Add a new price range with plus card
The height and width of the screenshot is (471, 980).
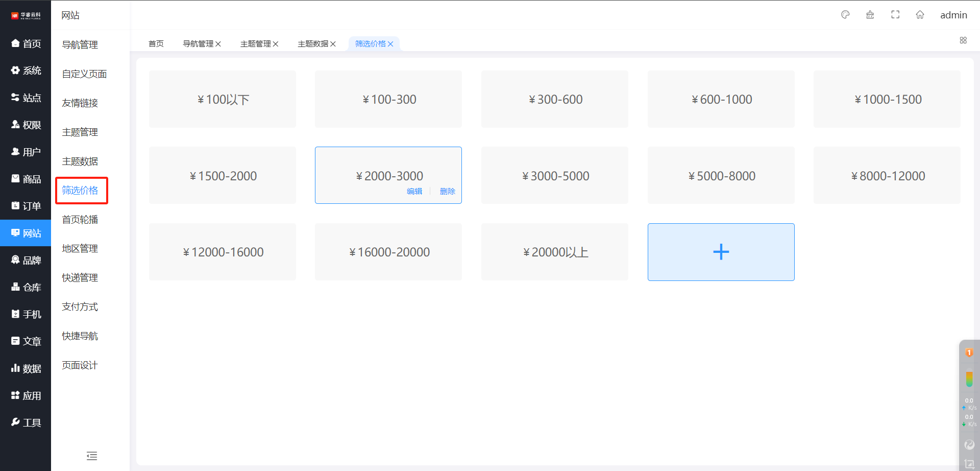point(721,252)
